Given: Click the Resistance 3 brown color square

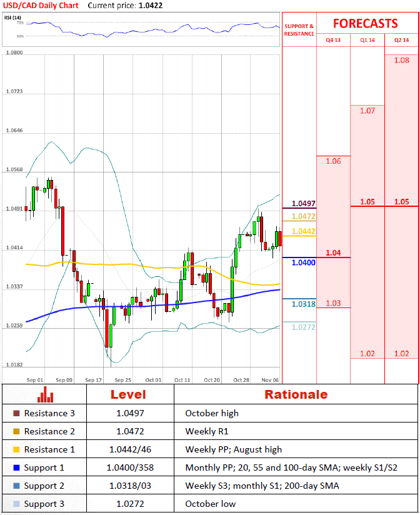Looking at the screenshot, I should pyautogui.click(x=16, y=413).
